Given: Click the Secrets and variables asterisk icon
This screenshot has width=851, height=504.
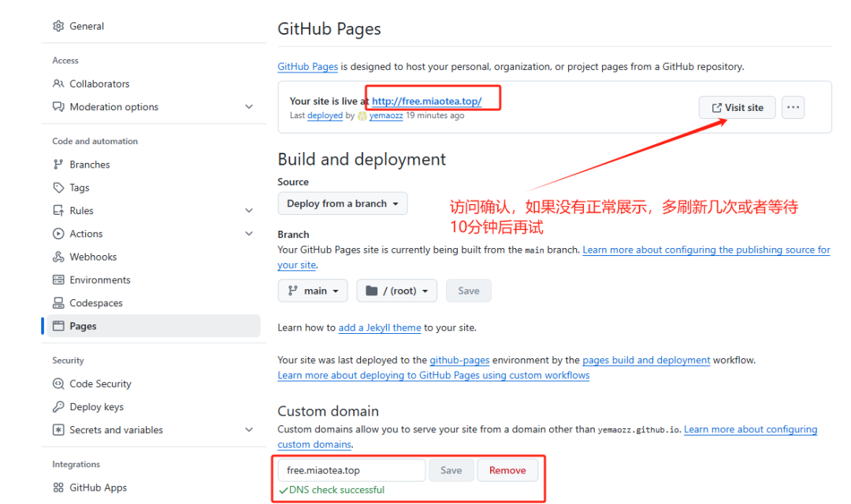Looking at the screenshot, I should click(58, 430).
